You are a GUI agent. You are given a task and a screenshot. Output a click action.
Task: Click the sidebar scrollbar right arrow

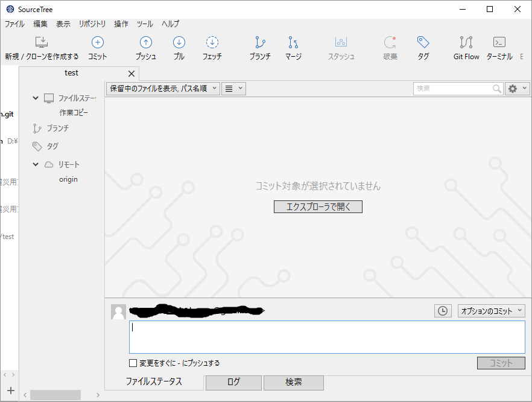[x=98, y=395]
